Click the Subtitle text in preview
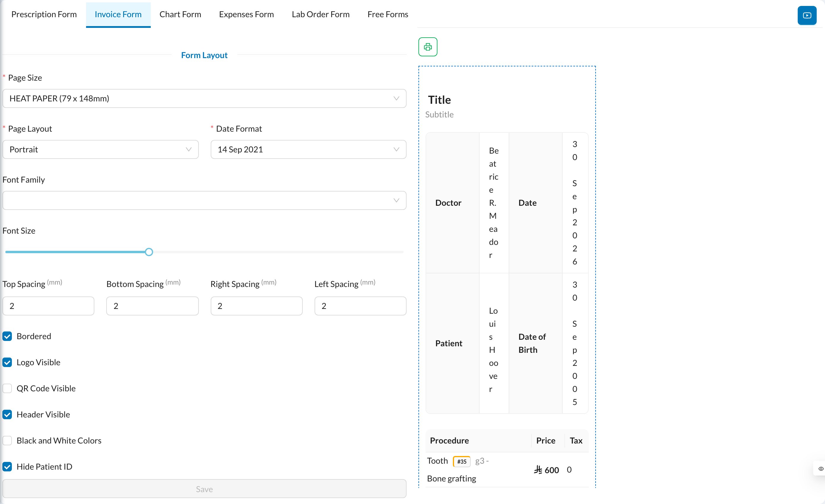The height and width of the screenshot is (504, 825). pos(439,114)
